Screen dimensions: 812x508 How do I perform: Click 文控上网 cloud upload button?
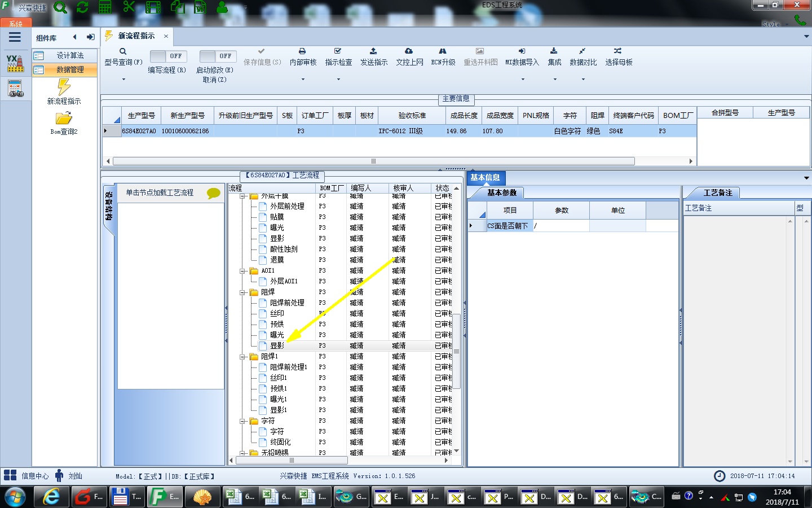click(409, 57)
